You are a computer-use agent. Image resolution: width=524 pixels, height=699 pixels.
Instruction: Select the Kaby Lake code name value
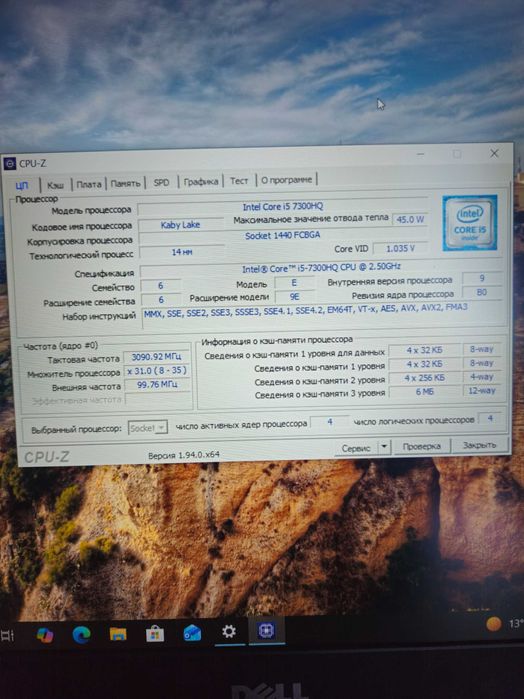[x=181, y=225]
